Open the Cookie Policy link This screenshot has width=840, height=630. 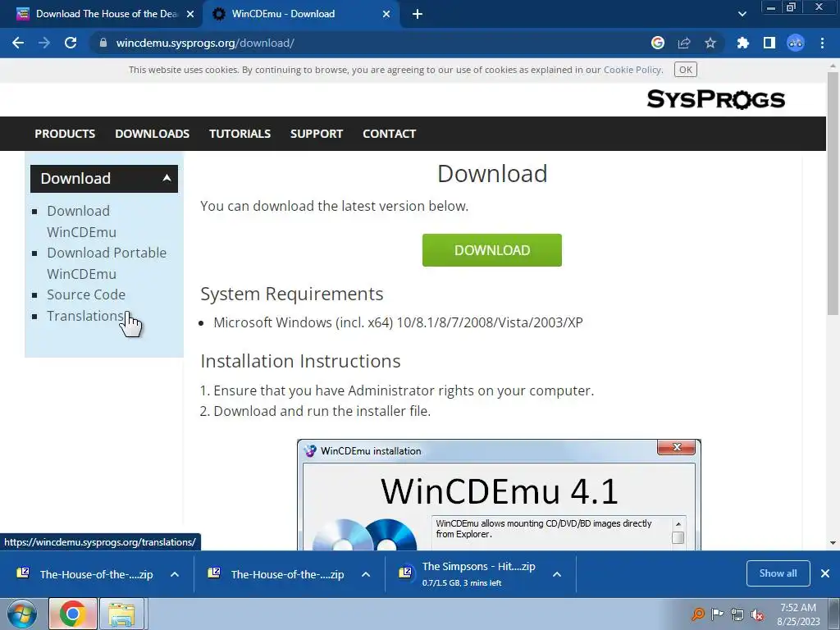click(x=632, y=70)
